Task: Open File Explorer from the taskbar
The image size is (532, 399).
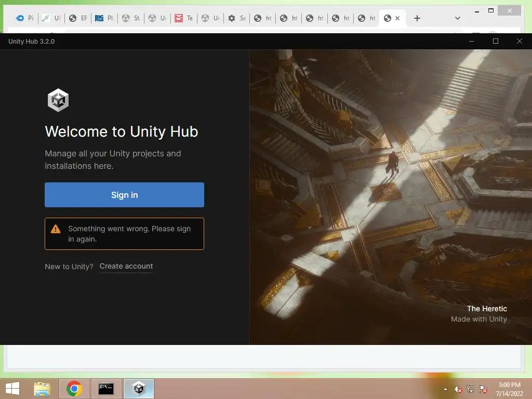Action: [42, 389]
